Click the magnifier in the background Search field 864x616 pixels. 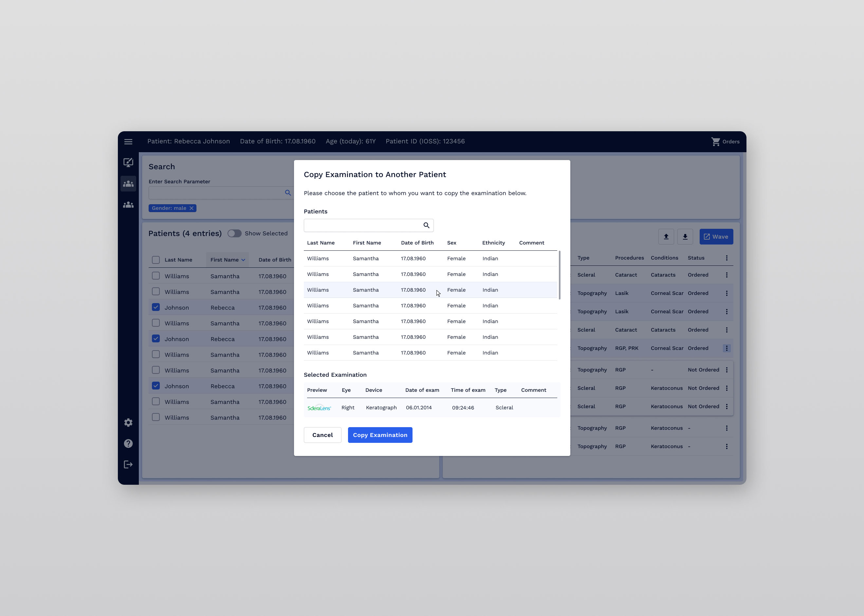pyautogui.click(x=288, y=193)
